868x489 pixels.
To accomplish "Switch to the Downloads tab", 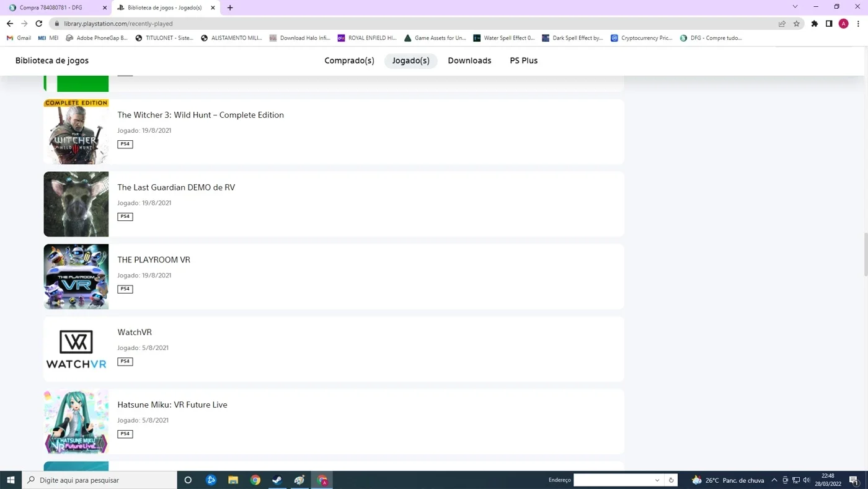I will coord(469,61).
